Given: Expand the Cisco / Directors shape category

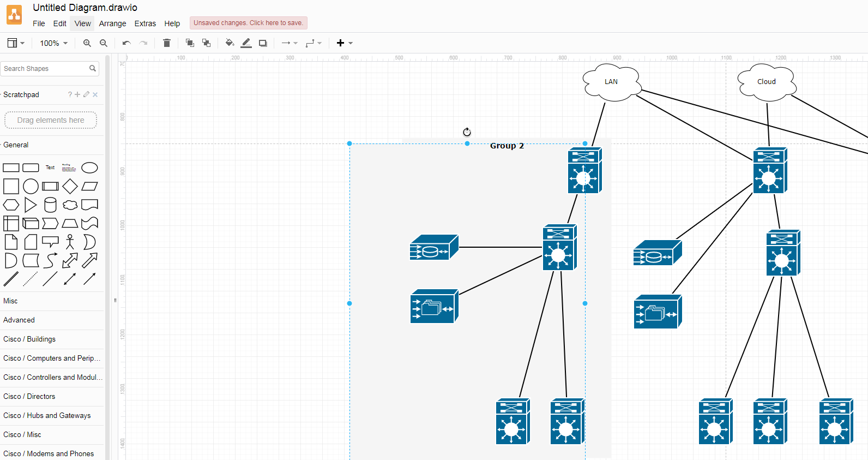Looking at the screenshot, I should [x=29, y=396].
